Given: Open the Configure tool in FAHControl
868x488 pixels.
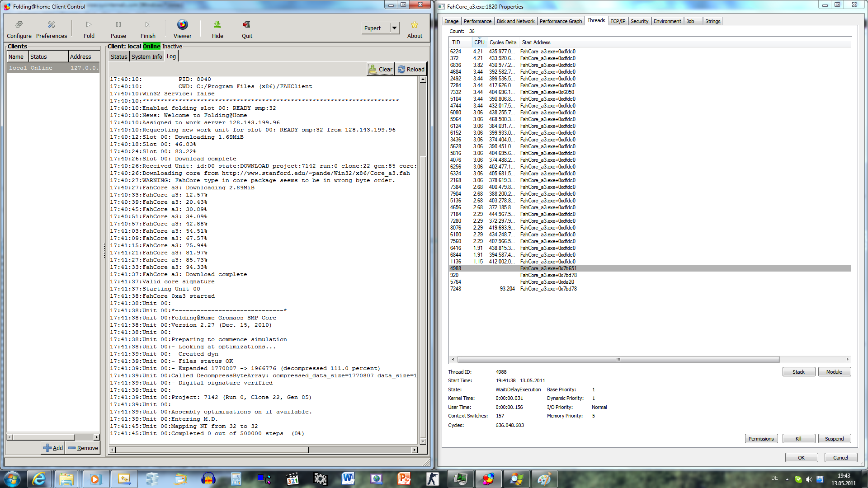Looking at the screenshot, I should tap(19, 29).
